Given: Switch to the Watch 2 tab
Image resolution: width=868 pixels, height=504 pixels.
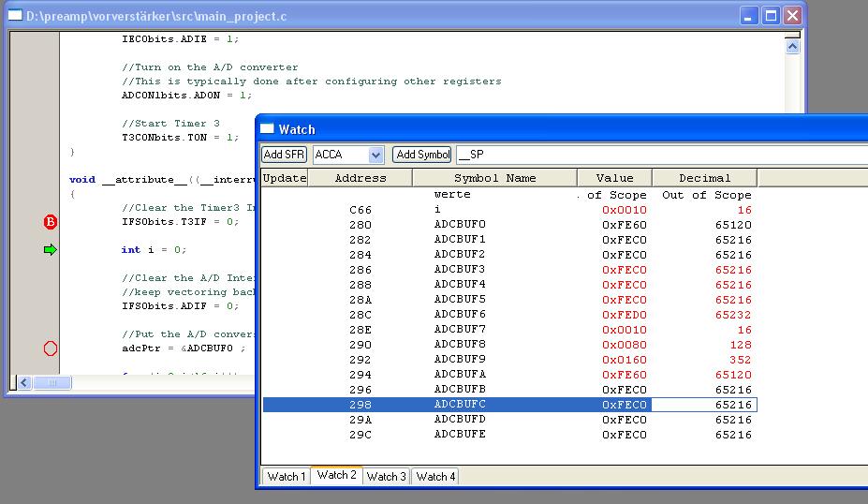Looking at the screenshot, I should (336, 475).
